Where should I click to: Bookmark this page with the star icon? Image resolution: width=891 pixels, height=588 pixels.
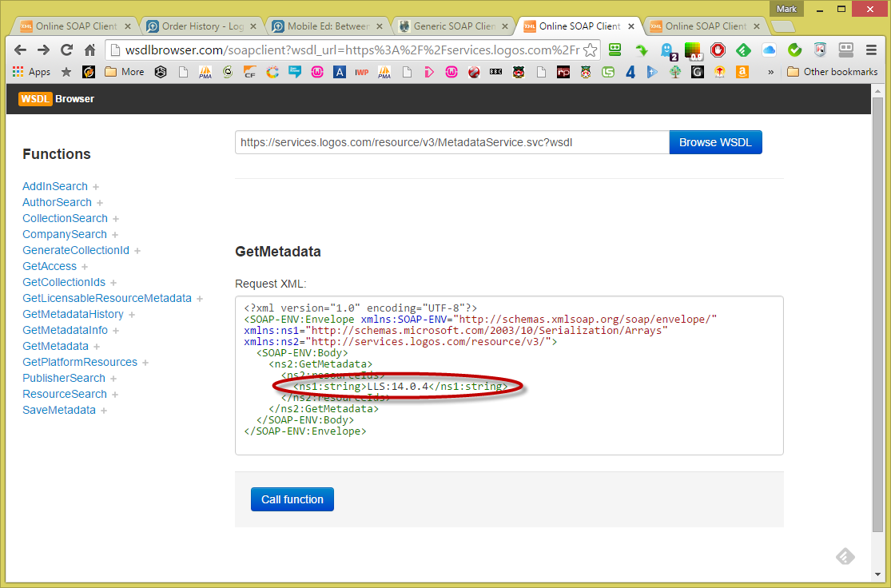point(591,50)
